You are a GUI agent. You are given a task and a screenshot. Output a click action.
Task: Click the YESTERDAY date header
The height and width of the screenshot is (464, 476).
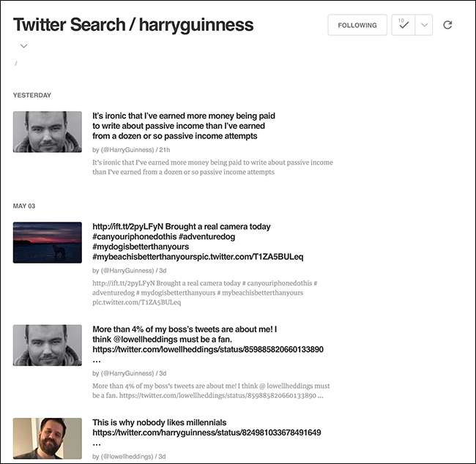point(32,95)
